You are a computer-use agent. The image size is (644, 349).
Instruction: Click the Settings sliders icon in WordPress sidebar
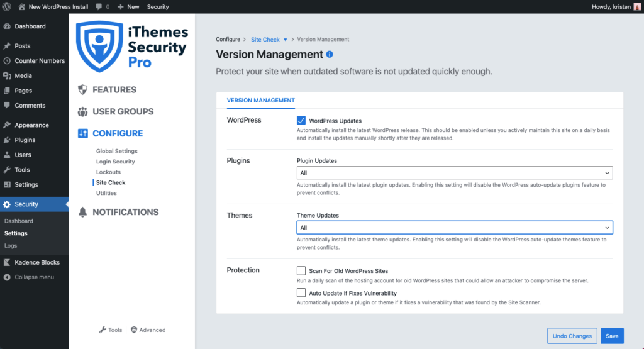7,184
